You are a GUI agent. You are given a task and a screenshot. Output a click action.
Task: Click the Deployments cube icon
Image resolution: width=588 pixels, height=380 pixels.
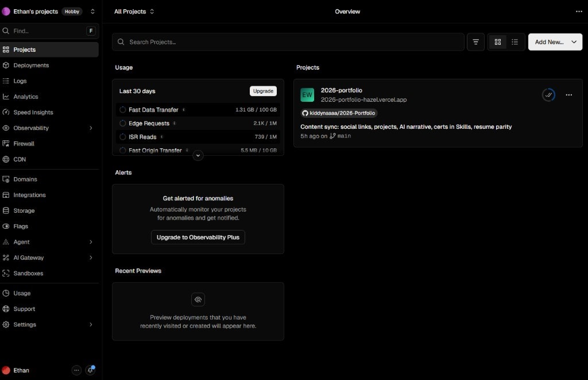pos(6,66)
